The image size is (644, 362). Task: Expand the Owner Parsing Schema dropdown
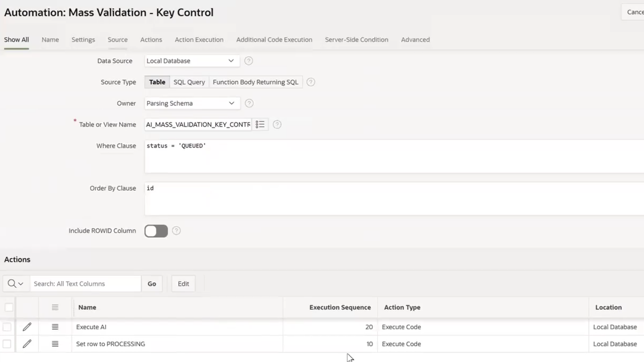pyautogui.click(x=192, y=103)
